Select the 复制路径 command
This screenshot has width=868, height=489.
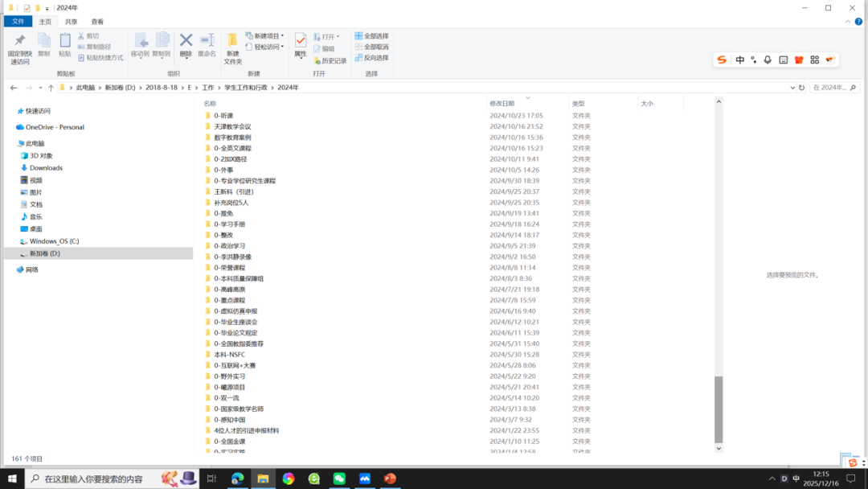[x=95, y=47]
